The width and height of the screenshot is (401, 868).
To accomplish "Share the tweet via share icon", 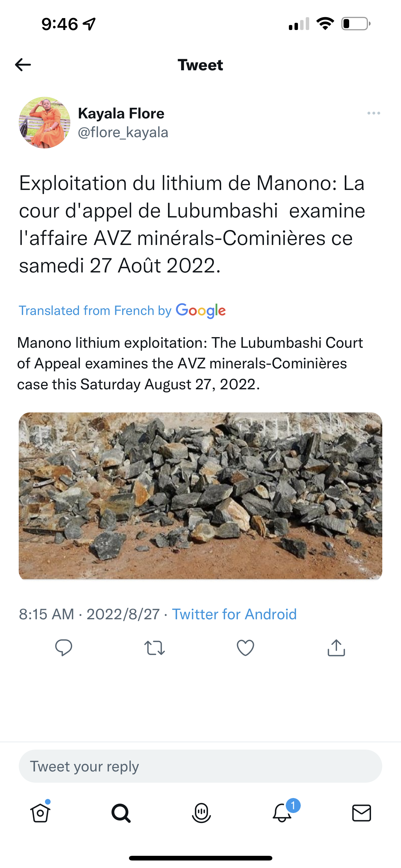I will [336, 648].
